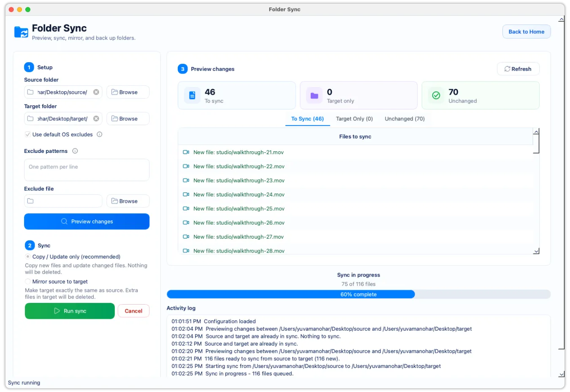Click the Folder Sync app logo icon

(21, 32)
